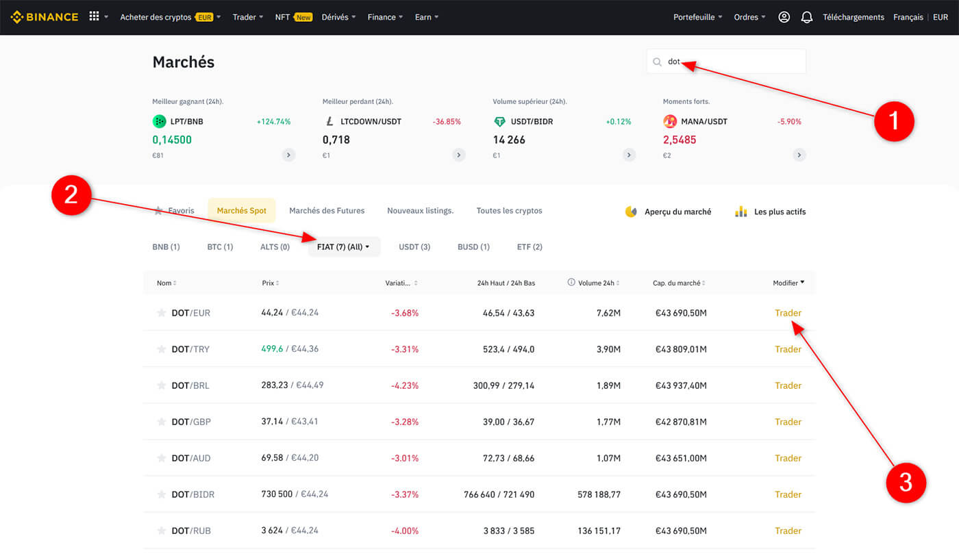Screen dimensions: 959x560
Task: Click Trader link for DOT/BRL
Action: [788, 385]
